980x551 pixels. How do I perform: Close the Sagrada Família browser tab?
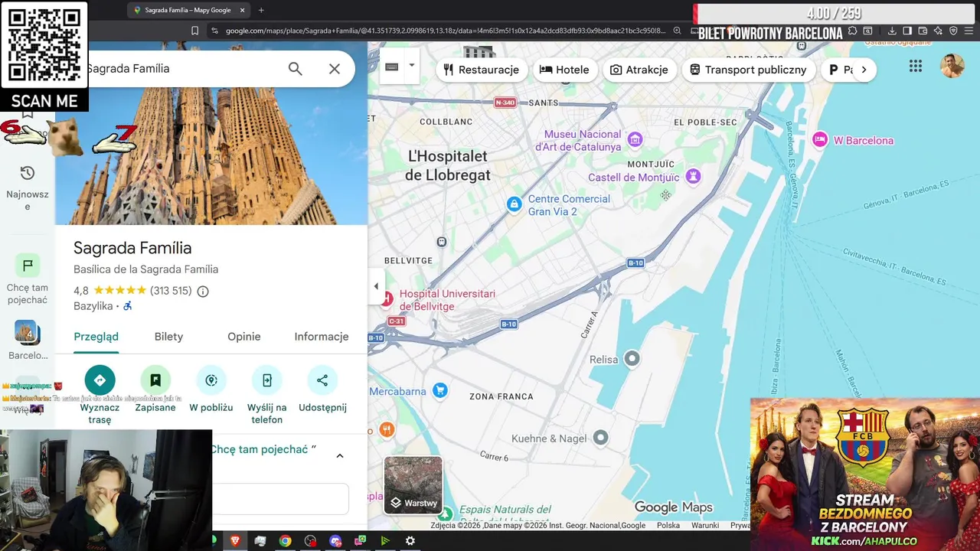(243, 10)
